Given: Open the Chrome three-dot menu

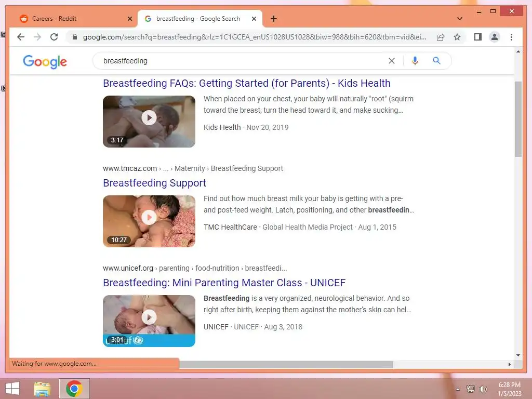Looking at the screenshot, I should [x=511, y=37].
